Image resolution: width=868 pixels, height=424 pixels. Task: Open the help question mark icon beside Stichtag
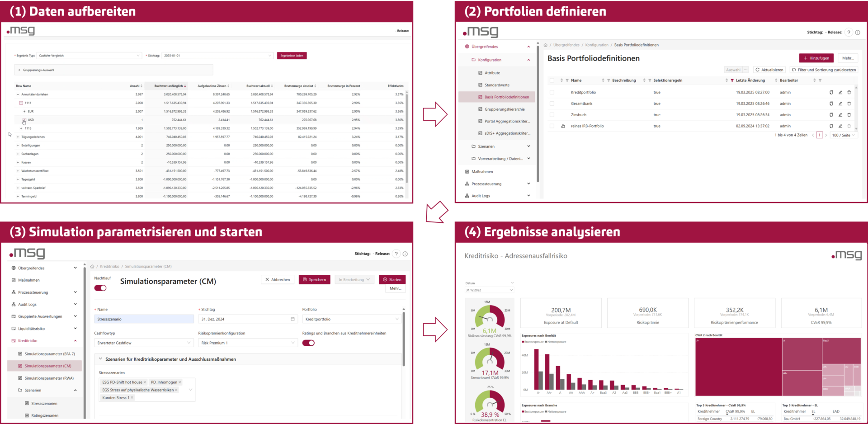[848, 32]
